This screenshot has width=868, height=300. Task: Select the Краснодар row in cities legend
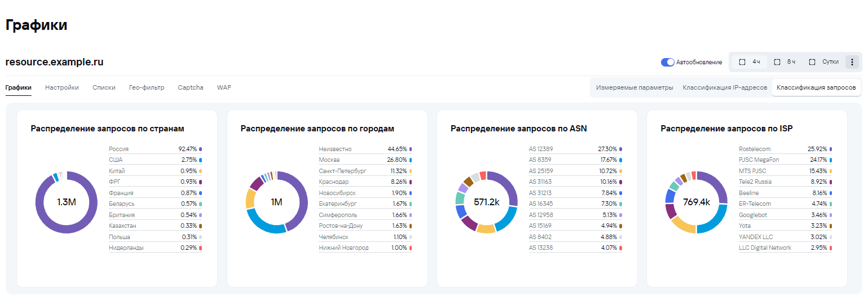[365, 182]
